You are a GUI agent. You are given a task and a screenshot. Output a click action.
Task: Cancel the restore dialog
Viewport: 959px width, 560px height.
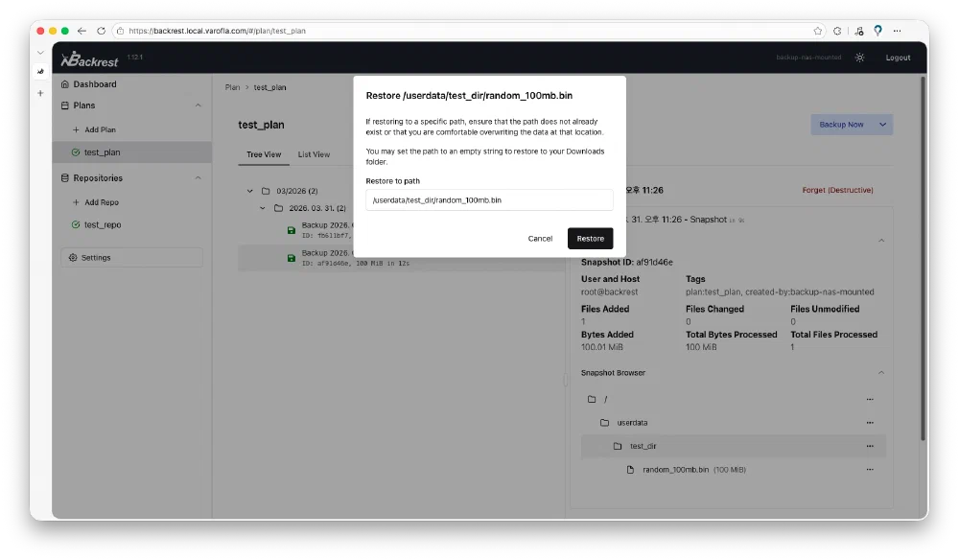(540, 239)
